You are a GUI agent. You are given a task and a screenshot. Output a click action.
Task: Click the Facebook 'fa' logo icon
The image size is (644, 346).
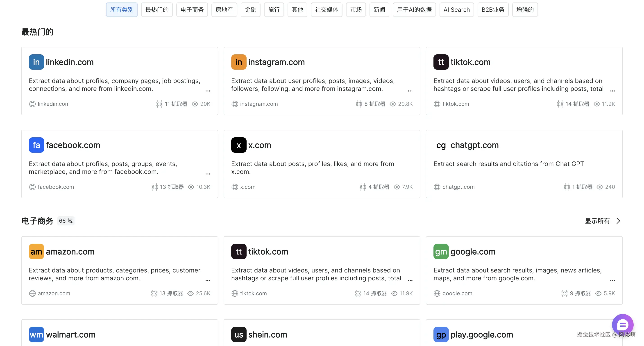coord(36,145)
